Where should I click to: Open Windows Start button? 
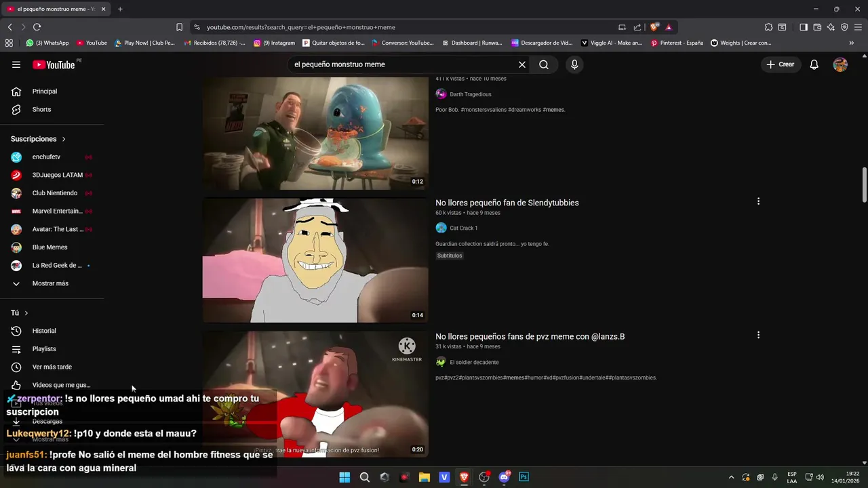pos(344,477)
